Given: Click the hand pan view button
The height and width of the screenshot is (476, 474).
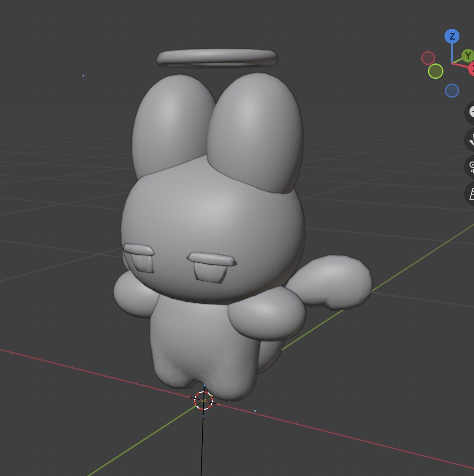Looking at the screenshot, I should click(470, 139).
